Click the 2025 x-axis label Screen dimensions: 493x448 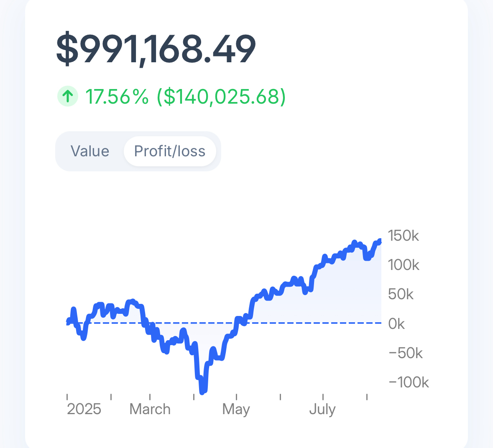point(84,409)
